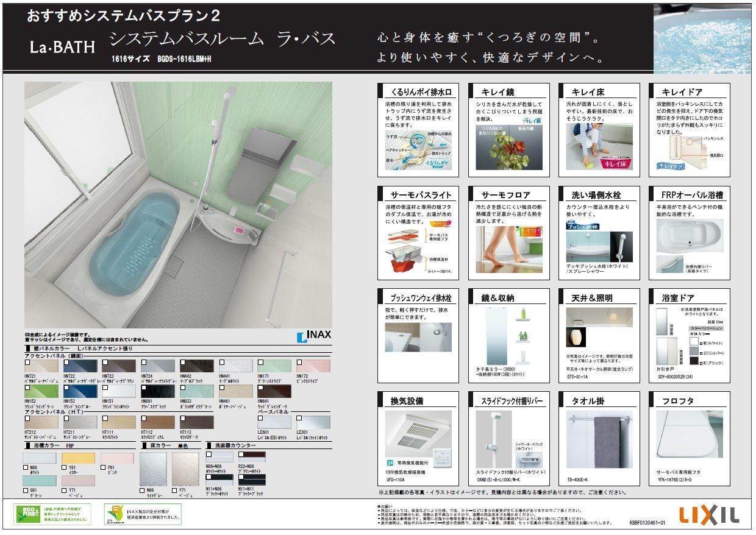This screenshot has height=535, width=756.
Task: Tick the N86 white bathtub color checkbox
Action: pos(26,467)
